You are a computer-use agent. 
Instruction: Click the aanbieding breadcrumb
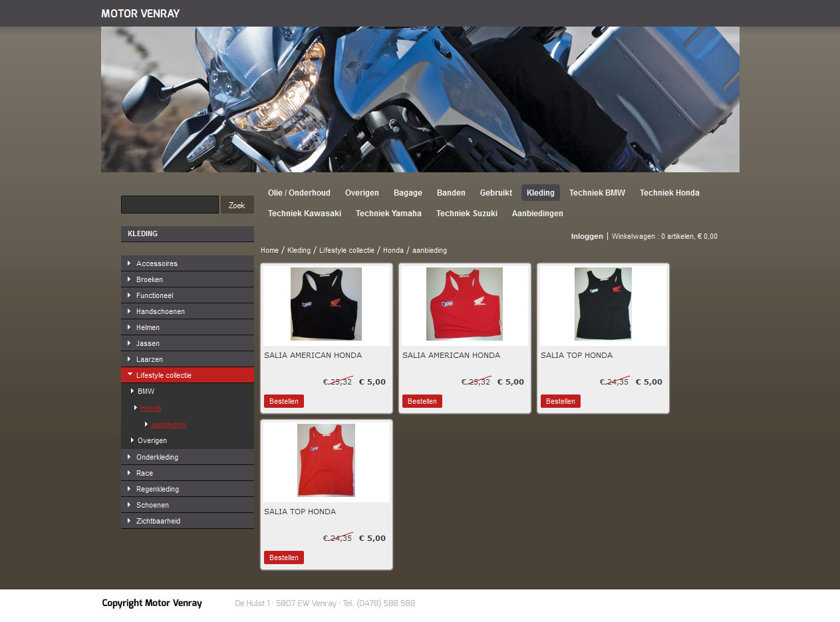tap(430, 251)
